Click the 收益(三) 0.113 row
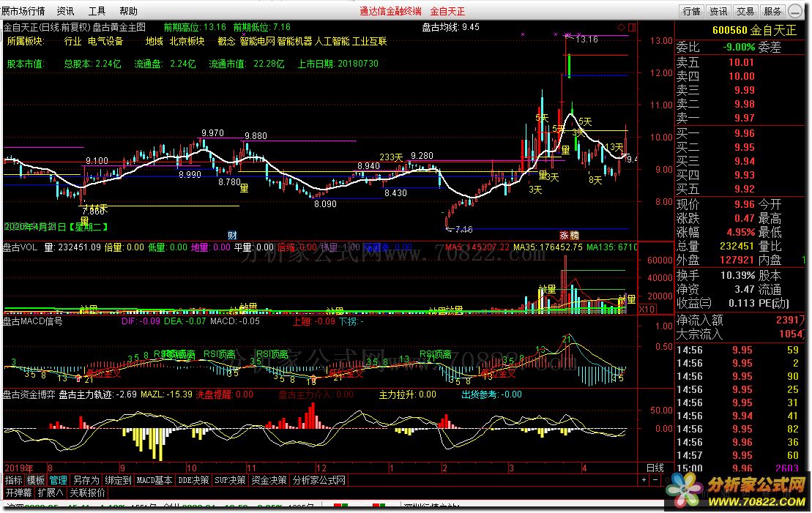This screenshot has width=812, height=513. (x=715, y=304)
